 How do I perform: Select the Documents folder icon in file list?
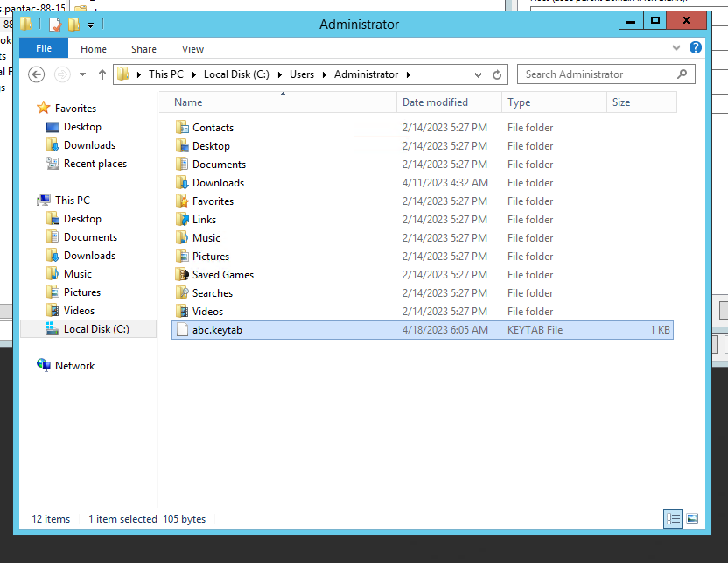[183, 164]
